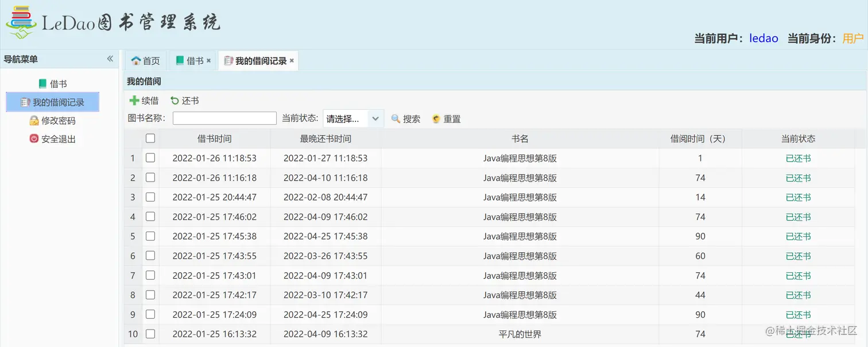Toggle the select-all checkbox in table header

pyautogui.click(x=150, y=138)
